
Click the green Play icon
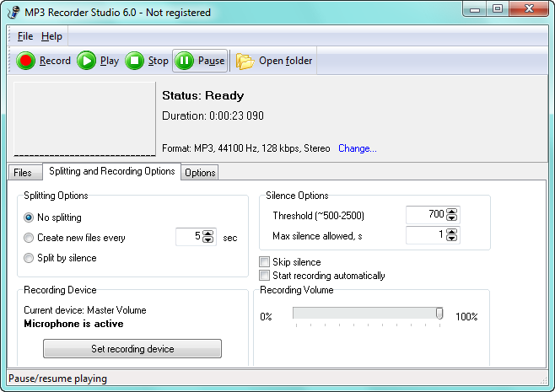click(86, 61)
